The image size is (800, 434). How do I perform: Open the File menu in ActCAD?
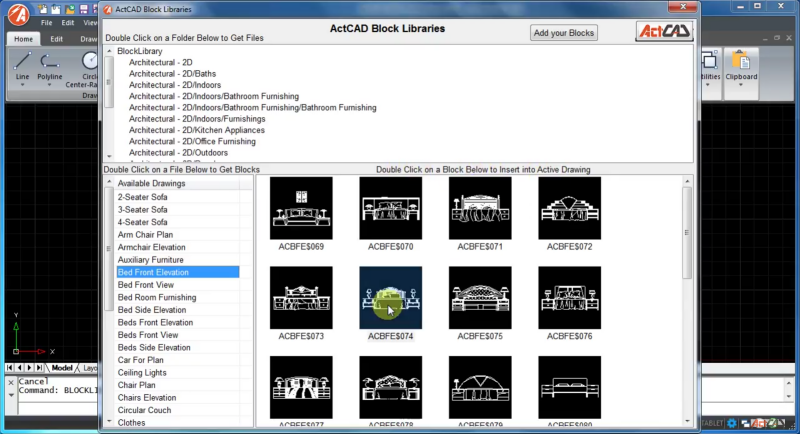coord(46,23)
